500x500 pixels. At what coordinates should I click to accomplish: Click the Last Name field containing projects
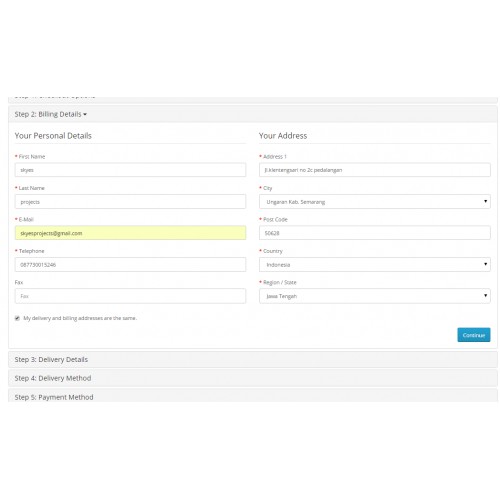[130, 202]
